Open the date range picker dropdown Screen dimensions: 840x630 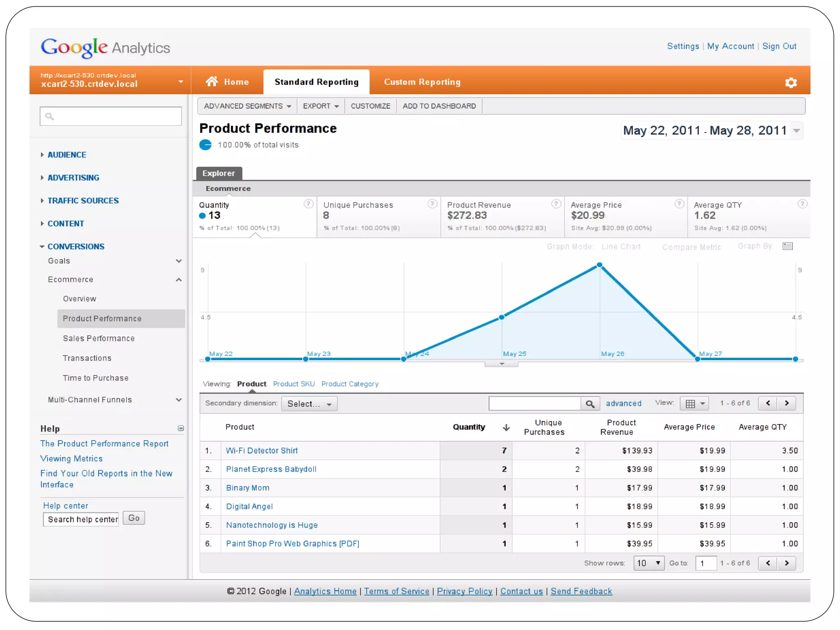click(796, 131)
